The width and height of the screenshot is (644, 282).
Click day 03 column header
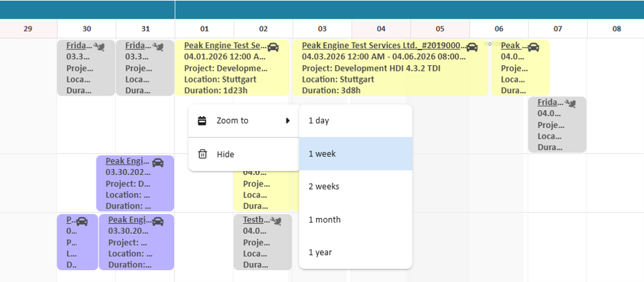pyautogui.click(x=323, y=29)
